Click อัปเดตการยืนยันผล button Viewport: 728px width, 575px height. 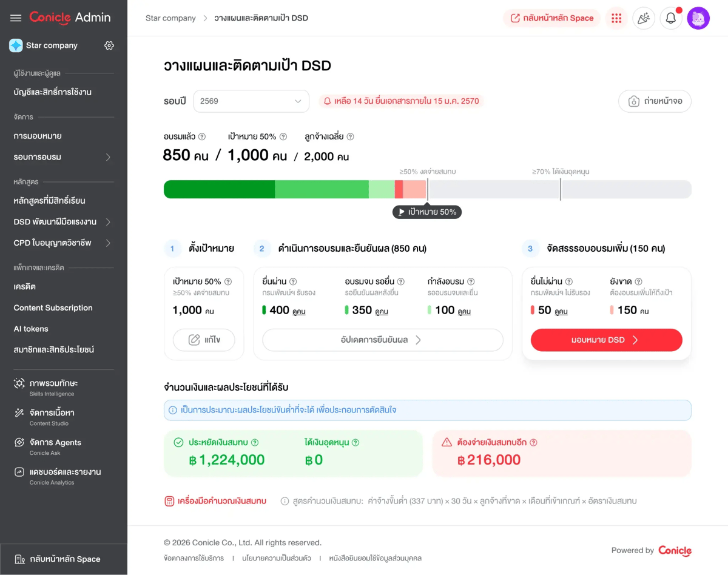point(382,340)
